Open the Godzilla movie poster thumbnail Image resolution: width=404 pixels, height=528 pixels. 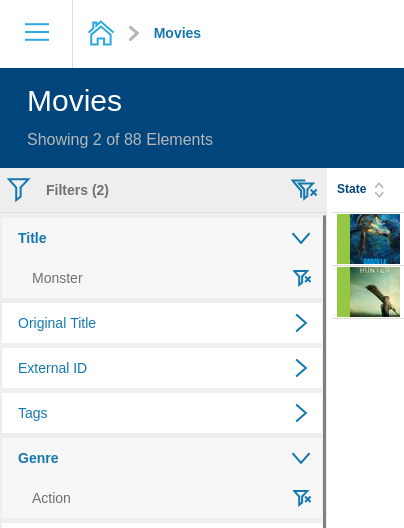coord(375,239)
